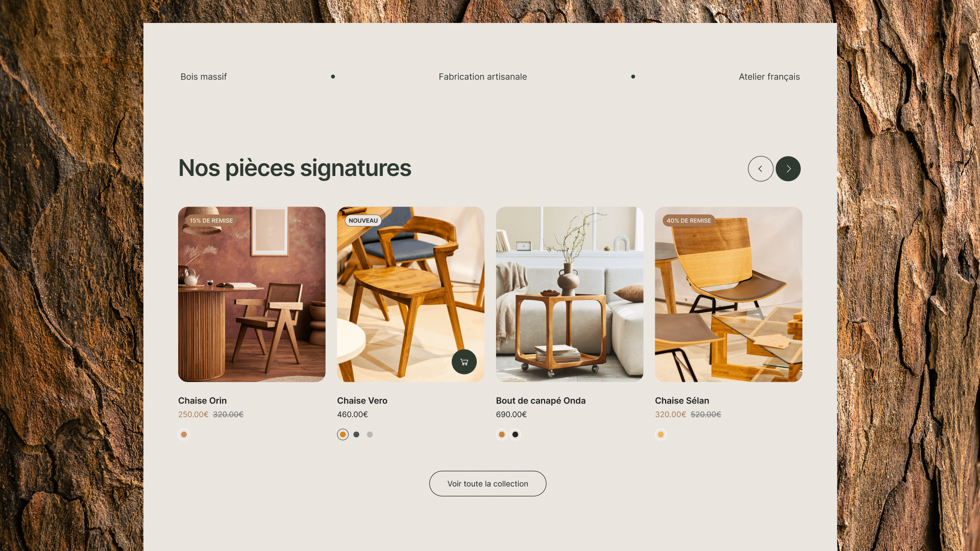Click the 40% DE REMISE badge

(689, 221)
